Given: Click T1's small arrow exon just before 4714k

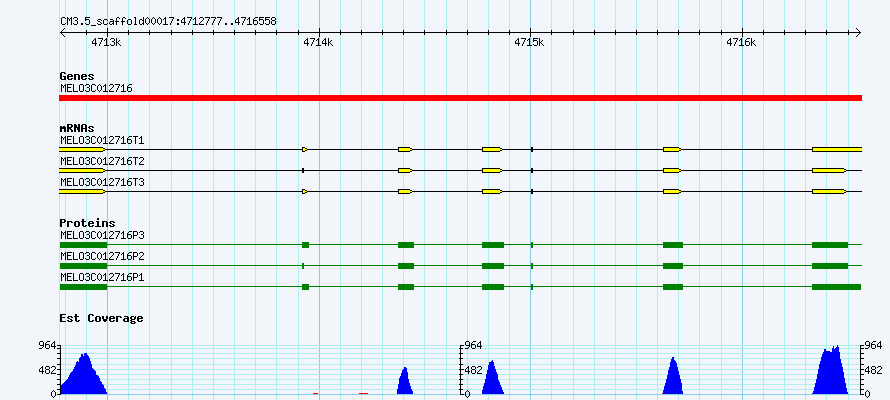Looking at the screenshot, I should [x=305, y=149].
